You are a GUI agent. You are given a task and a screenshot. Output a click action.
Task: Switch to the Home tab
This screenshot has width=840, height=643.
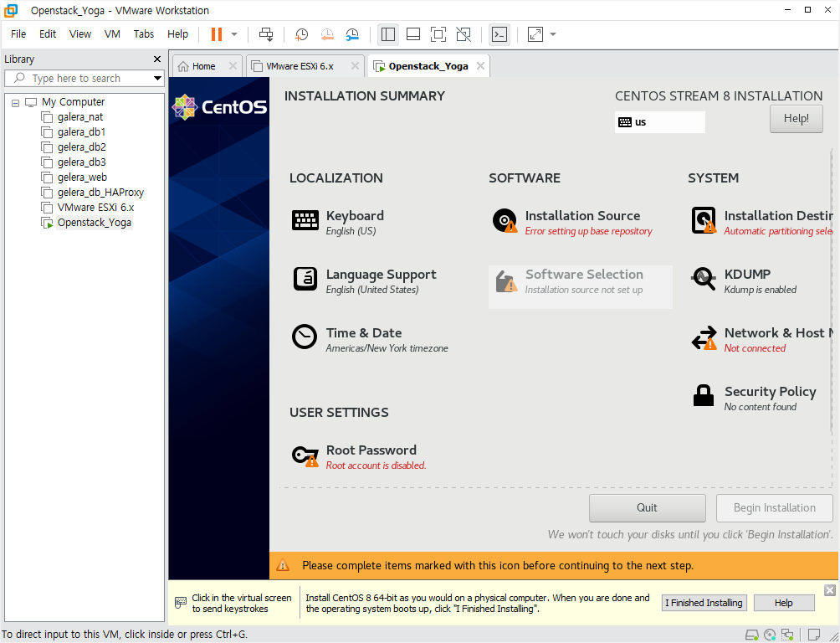coord(203,66)
